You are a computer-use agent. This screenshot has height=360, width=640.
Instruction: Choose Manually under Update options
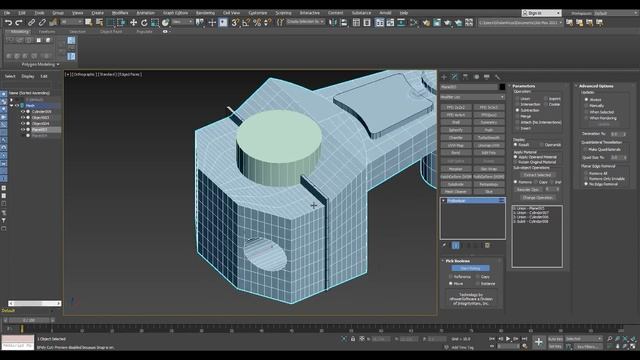pos(587,106)
